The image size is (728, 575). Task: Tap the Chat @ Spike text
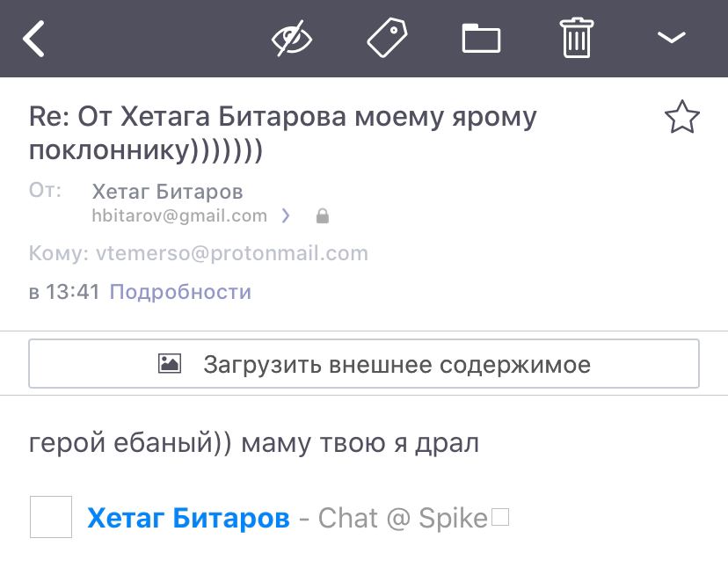point(403,519)
